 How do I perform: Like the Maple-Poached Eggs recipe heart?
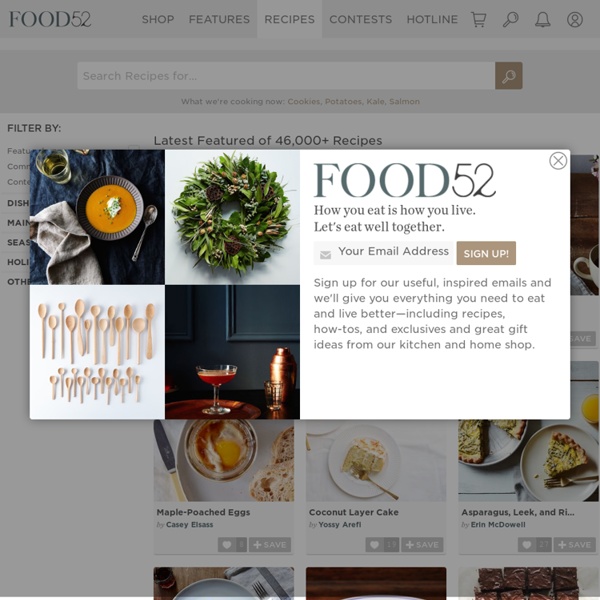(x=227, y=545)
